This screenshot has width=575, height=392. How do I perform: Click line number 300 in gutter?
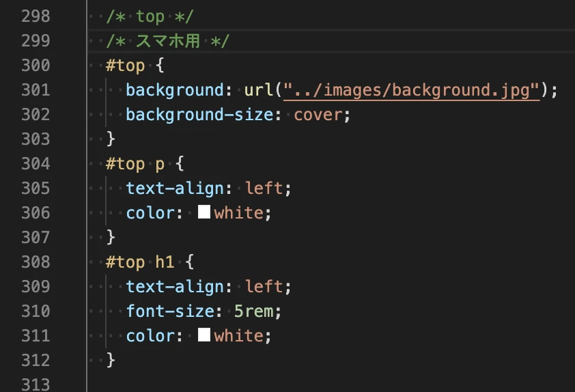[x=36, y=66]
